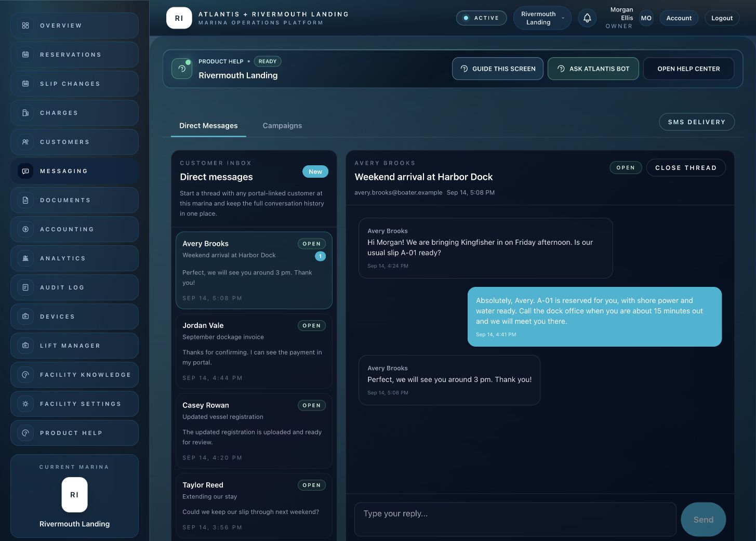The height and width of the screenshot is (541, 756).
Task: Close the Avery Brooks thread
Action: click(x=686, y=168)
